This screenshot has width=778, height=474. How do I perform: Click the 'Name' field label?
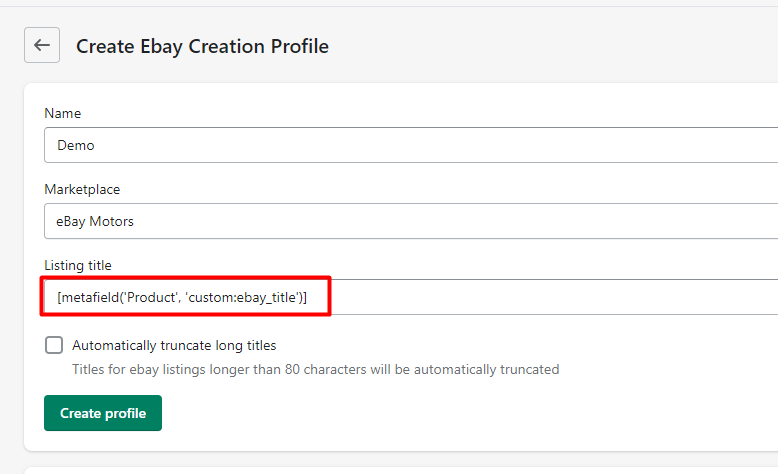[x=63, y=113]
